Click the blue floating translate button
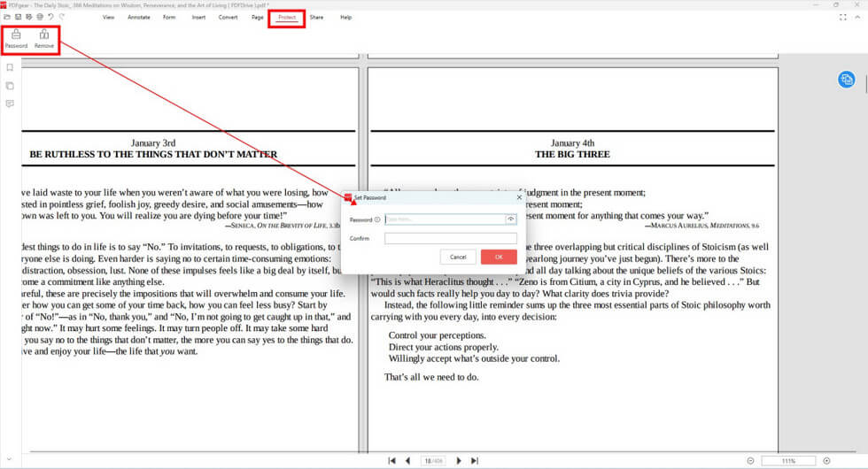The width and height of the screenshot is (868, 469). click(x=846, y=80)
